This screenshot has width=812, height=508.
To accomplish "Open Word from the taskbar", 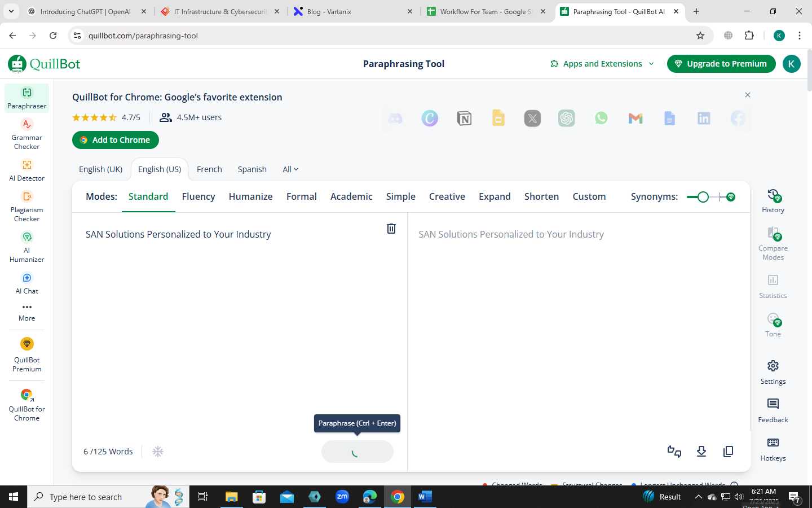I will pos(425,497).
